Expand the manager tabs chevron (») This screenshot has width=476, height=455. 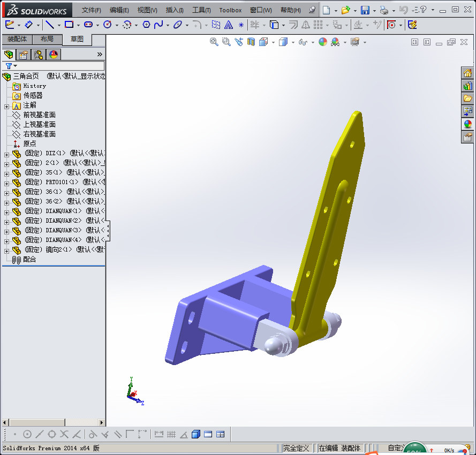[100, 55]
